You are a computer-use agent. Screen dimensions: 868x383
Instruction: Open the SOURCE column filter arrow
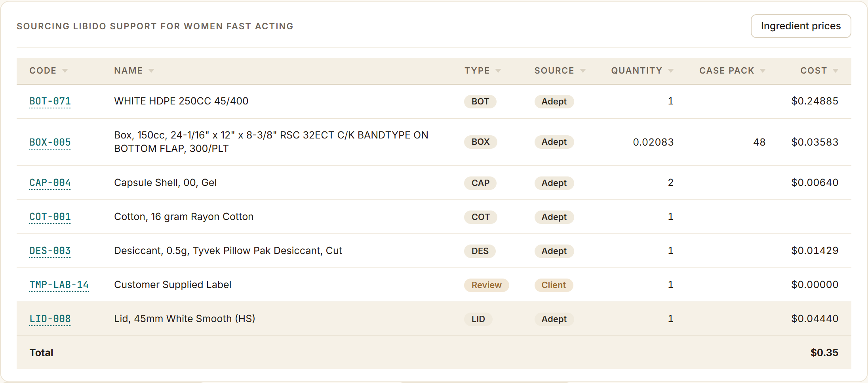[x=583, y=71]
